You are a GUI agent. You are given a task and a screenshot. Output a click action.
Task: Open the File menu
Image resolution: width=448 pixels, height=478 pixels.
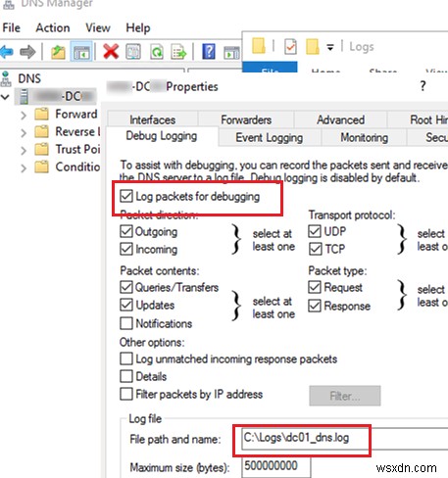pos(11,27)
